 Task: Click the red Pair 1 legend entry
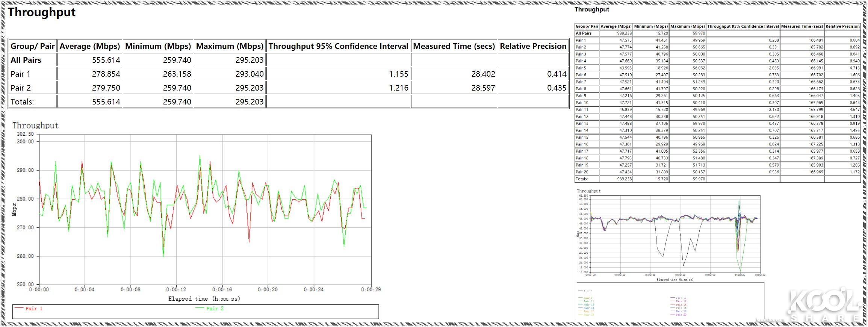coord(29,309)
